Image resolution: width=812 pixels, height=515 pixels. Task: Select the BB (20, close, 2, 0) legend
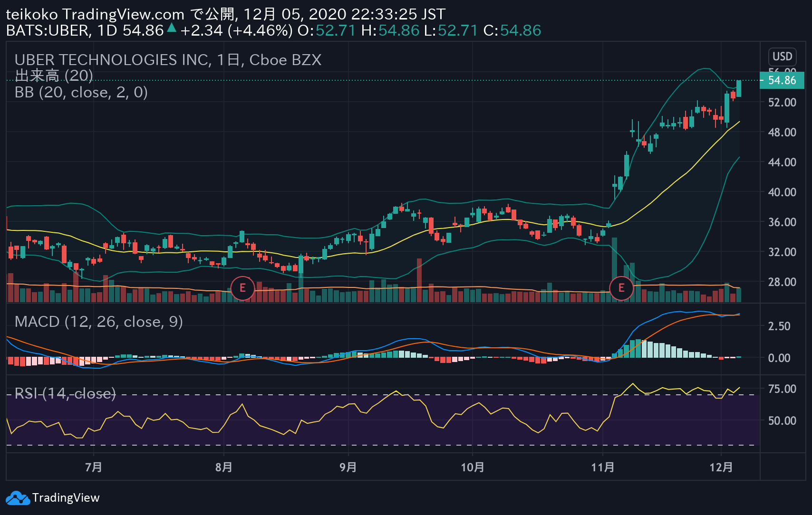[x=81, y=92]
